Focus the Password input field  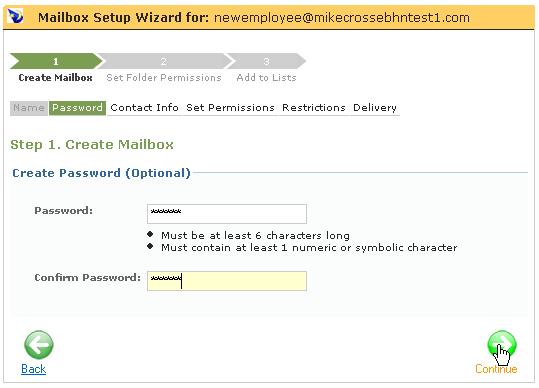pos(227,214)
